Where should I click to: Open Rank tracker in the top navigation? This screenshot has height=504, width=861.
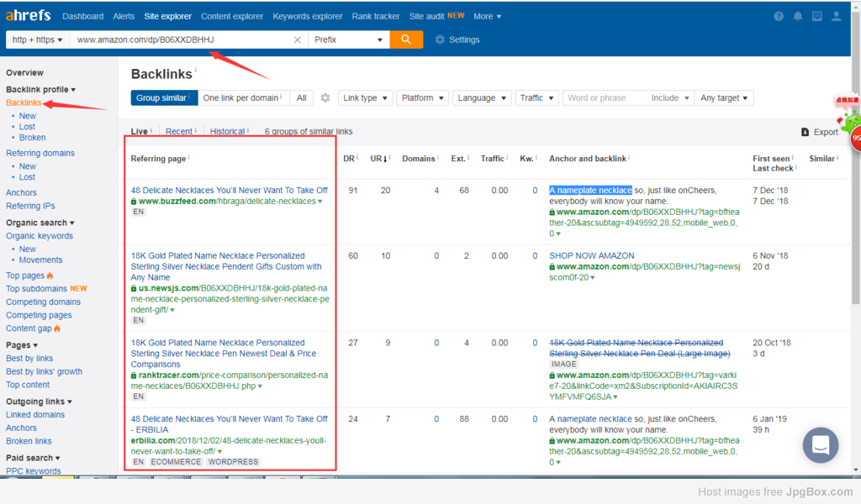tap(376, 17)
